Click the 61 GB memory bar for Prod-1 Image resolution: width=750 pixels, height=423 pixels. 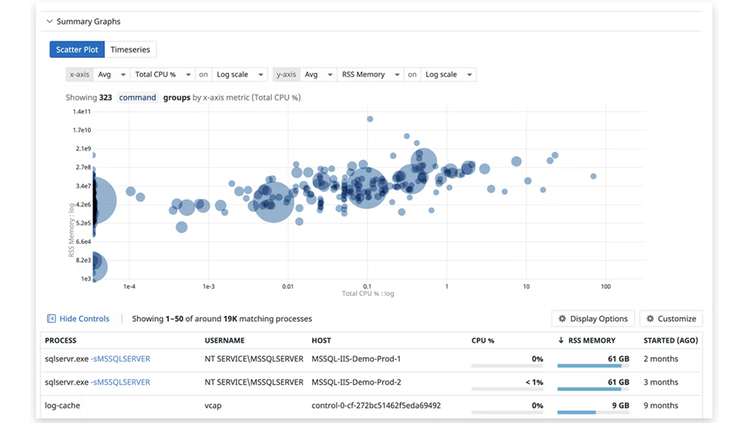click(x=593, y=366)
